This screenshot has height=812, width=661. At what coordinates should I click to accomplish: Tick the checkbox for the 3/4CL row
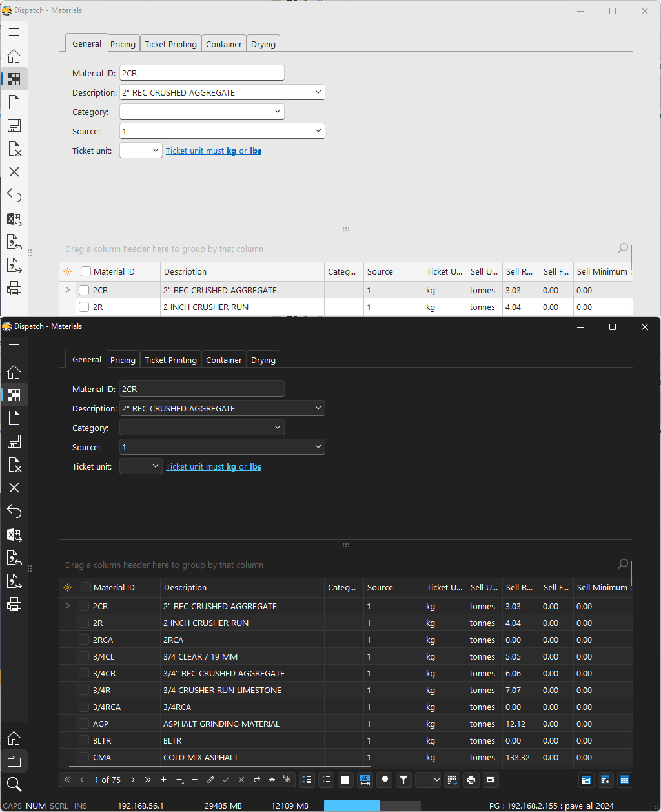(84, 657)
